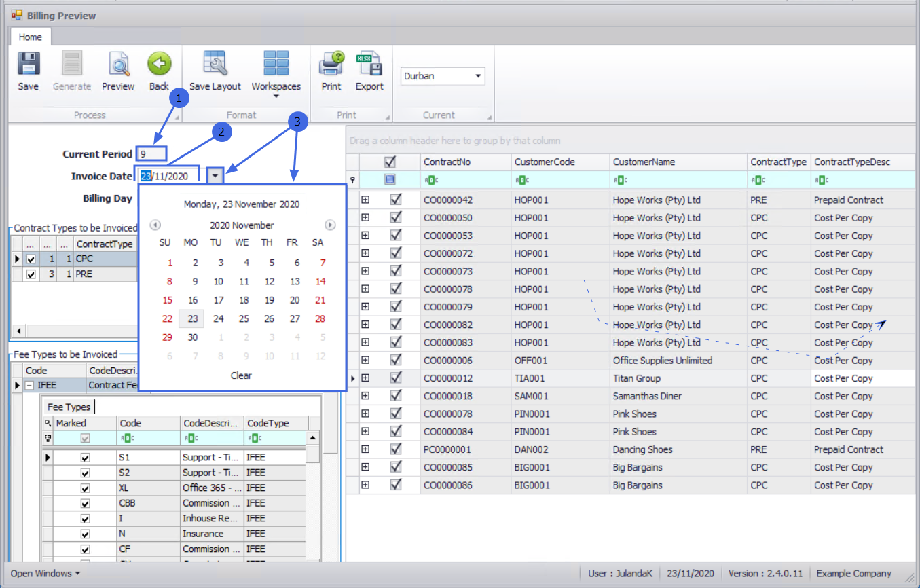Uncheck contract CO0000042 row checkbox
The width and height of the screenshot is (920, 588).
coord(396,200)
